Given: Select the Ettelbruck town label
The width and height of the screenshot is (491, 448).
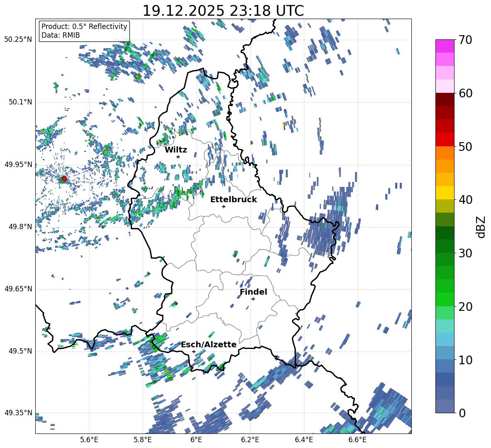Looking at the screenshot, I should [x=233, y=199].
